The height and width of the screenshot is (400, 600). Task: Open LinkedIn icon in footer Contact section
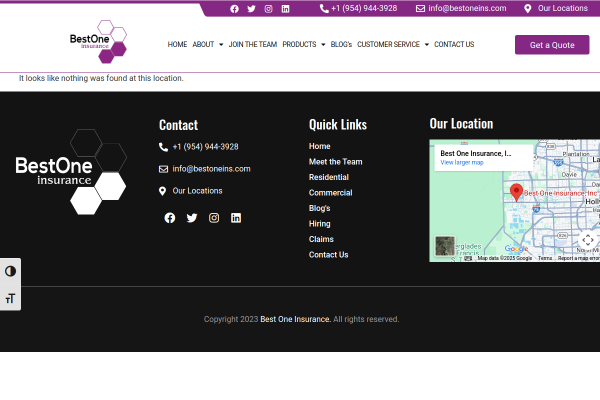(x=236, y=218)
